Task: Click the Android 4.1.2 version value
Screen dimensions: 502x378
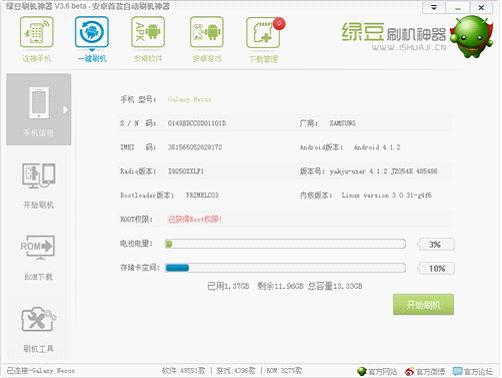Action: [377, 147]
